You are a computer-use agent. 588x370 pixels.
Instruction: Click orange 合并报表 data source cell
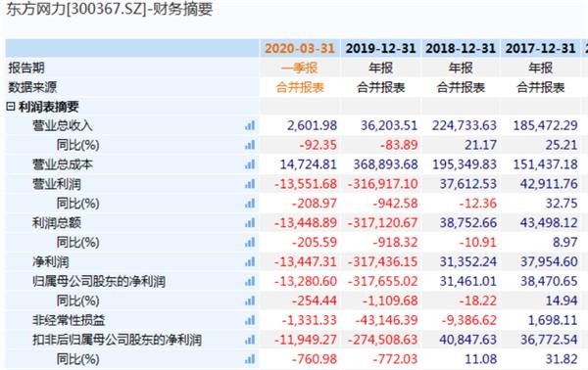(x=300, y=88)
